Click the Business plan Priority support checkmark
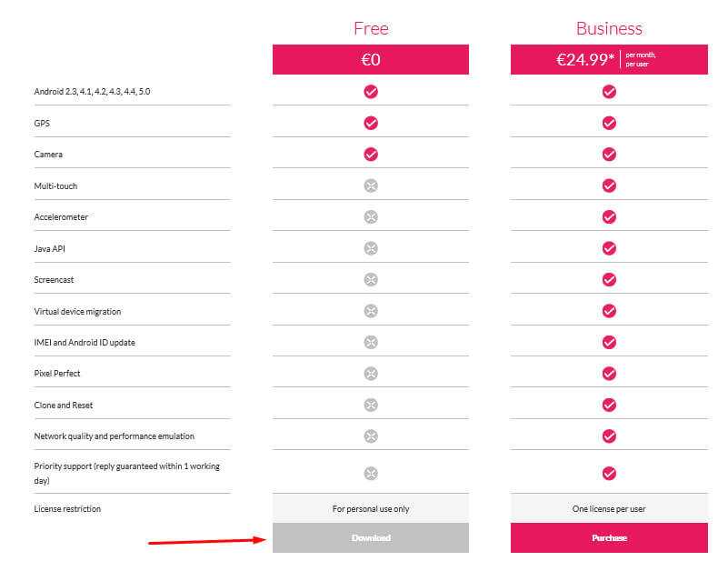Screen dimensions: 728x561 pos(609,473)
